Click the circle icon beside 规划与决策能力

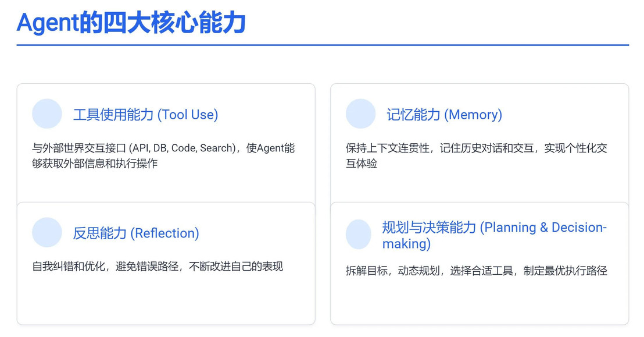point(359,235)
